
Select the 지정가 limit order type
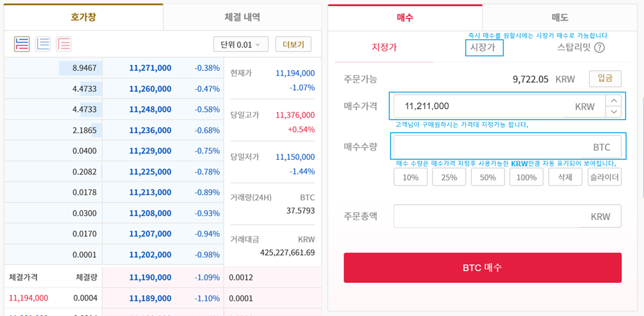tap(384, 47)
